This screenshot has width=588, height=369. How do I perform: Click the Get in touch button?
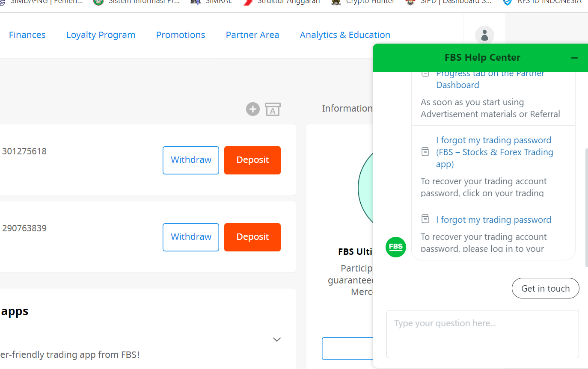point(545,289)
